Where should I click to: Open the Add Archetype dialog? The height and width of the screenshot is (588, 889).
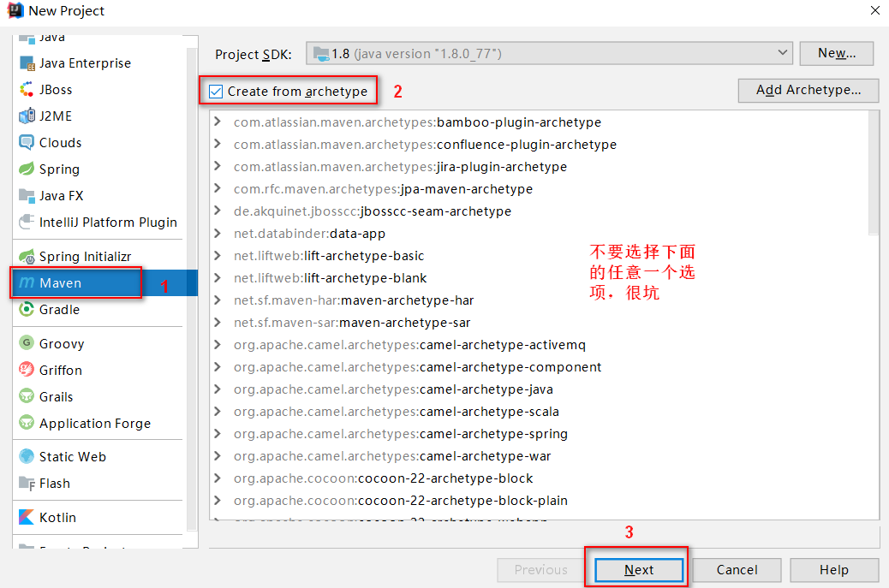pyautogui.click(x=806, y=90)
